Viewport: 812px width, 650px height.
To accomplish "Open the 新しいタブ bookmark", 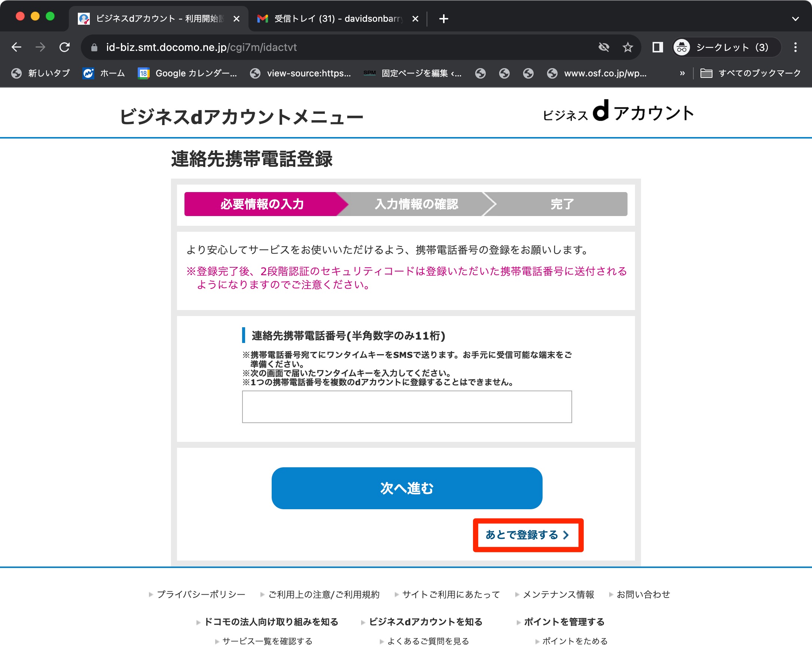I will point(41,73).
